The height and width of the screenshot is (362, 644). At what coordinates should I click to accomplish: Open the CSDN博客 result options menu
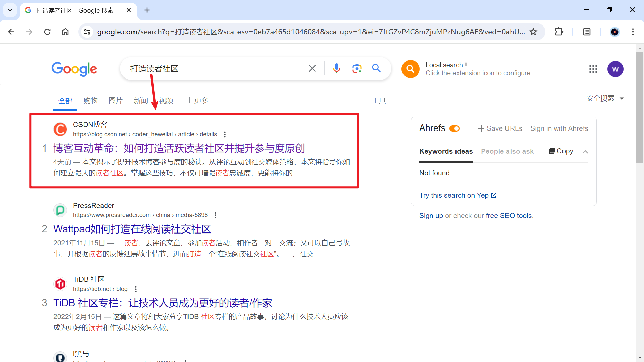pyautogui.click(x=225, y=134)
